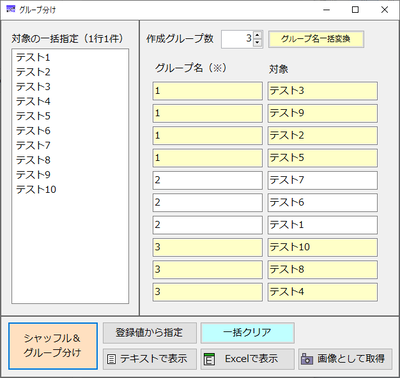400x378 pixels.
Task: Click the 対象 field containing テスト3
Action: click(323, 91)
